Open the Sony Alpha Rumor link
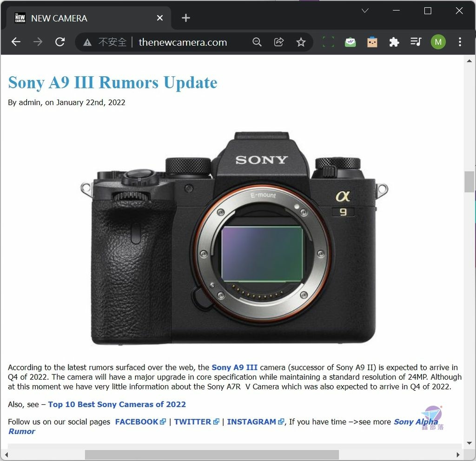 point(416,422)
